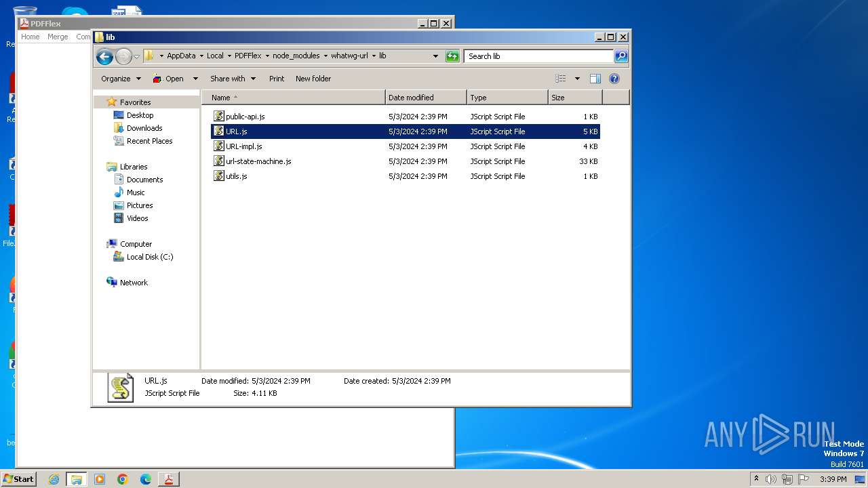Image resolution: width=868 pixels, height=488 pixels.
Task: Open Recent Places in navigation pane
Action: point(149,141)
